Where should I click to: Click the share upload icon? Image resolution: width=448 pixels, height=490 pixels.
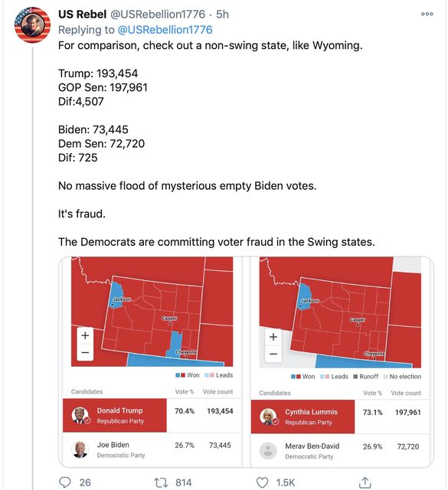tap(365, 482)
